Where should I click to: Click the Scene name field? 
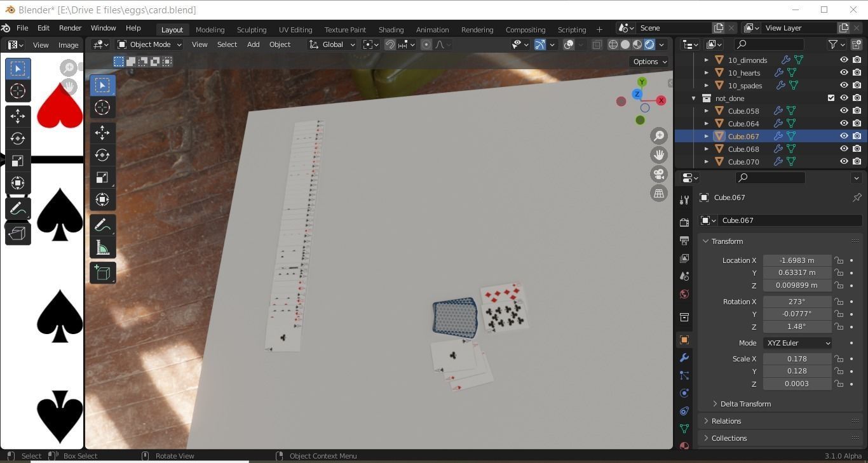(x=675, y=28)
